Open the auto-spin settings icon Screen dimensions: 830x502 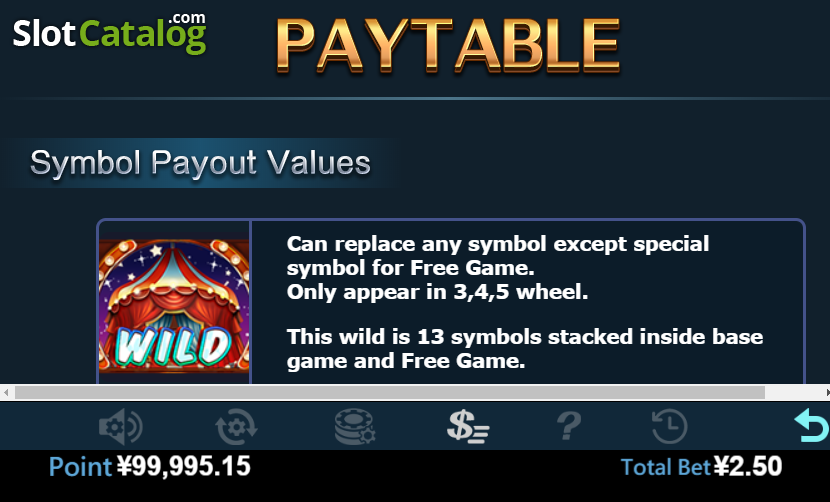236,426
